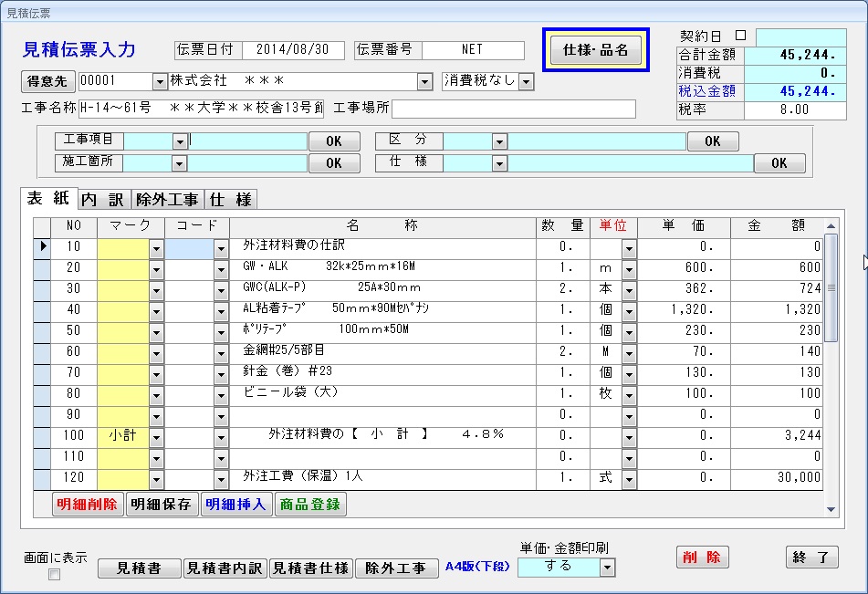Click the 明細挿入 button

point(236,505)
